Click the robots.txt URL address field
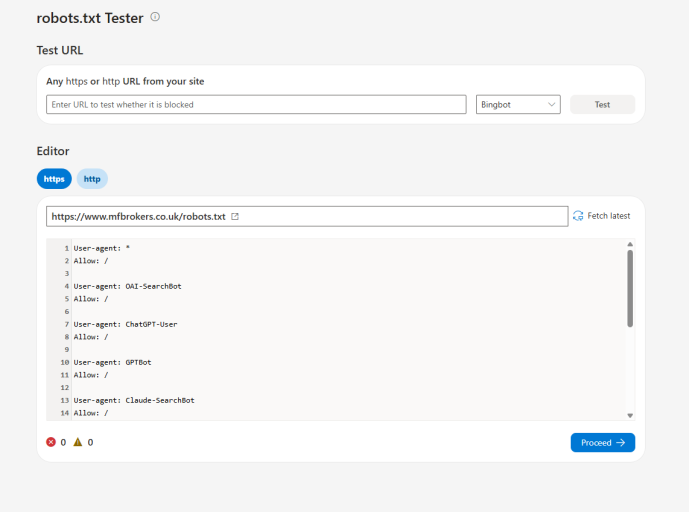Image resolution: width=689 pixels, height=512 pixels. coord(307,217)
